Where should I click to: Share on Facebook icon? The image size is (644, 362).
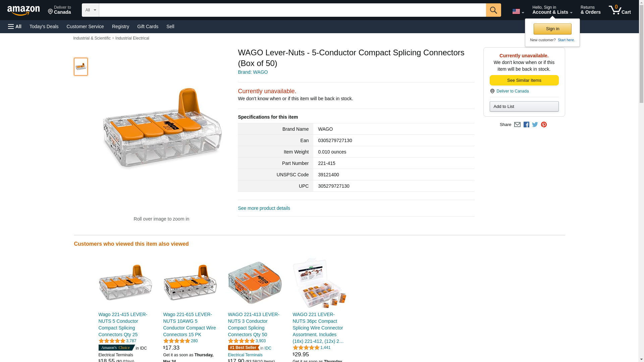[x=526, y=125]
